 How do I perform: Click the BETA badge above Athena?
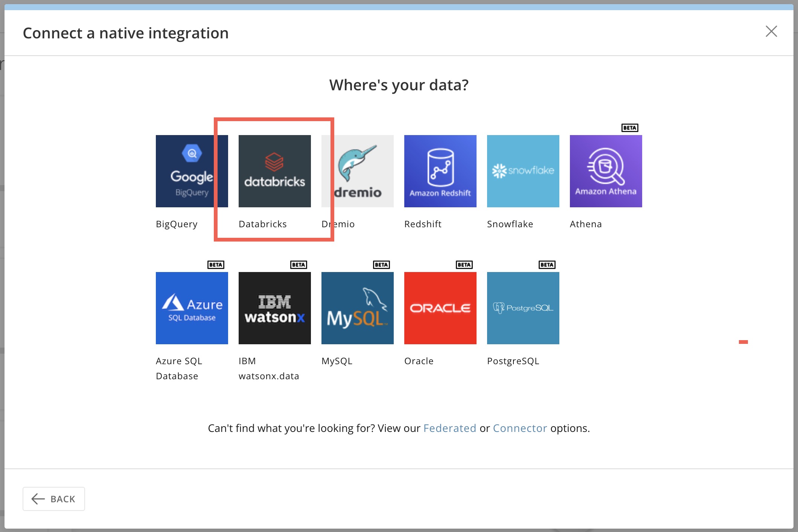tap(630, 128)
